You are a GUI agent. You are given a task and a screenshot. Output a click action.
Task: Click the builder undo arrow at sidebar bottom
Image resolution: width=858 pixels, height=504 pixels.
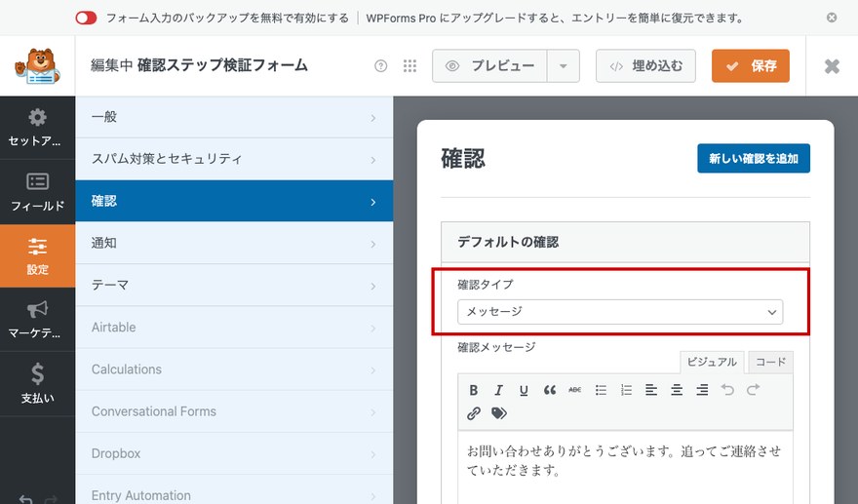point(25,499)
